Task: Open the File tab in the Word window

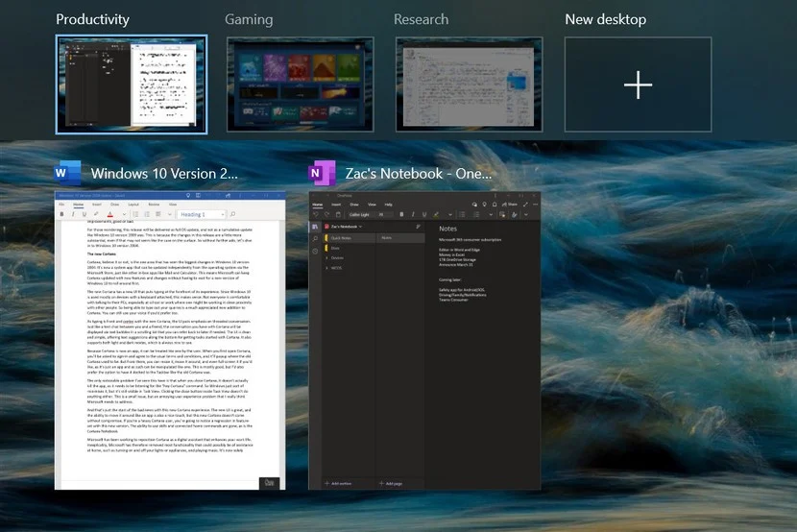Action: coord(61,205)
